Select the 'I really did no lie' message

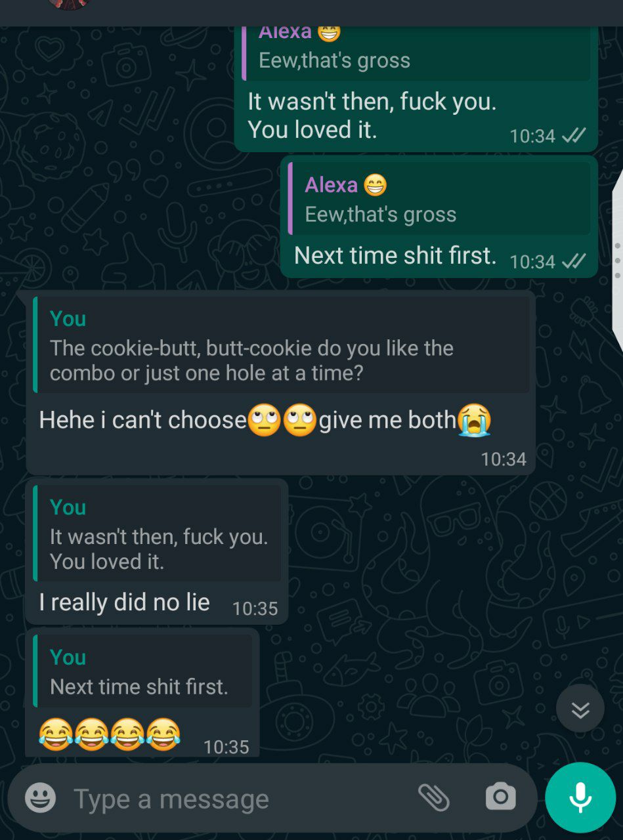pyautogui.click(x=124, y=602)
